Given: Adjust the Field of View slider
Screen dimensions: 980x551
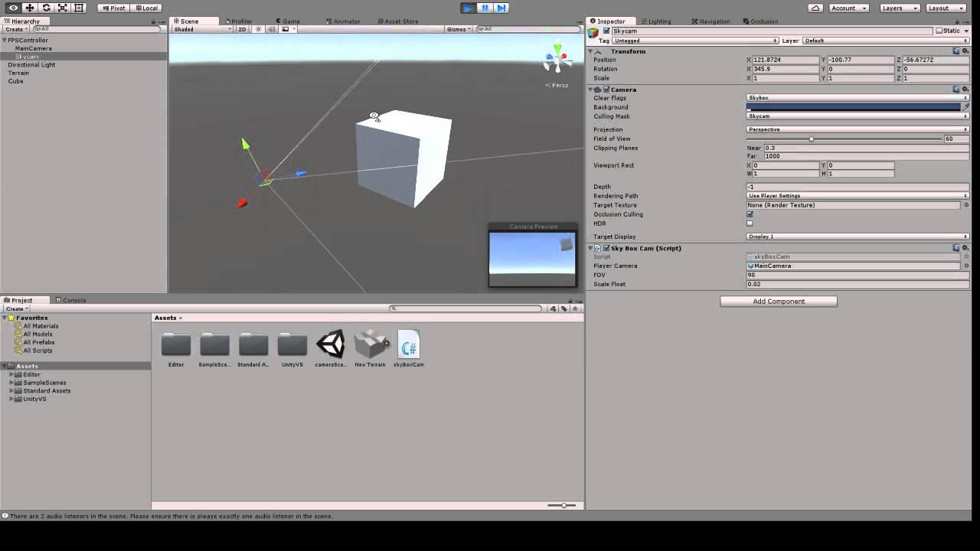Looking at the screenshot, I should (811, 139).
